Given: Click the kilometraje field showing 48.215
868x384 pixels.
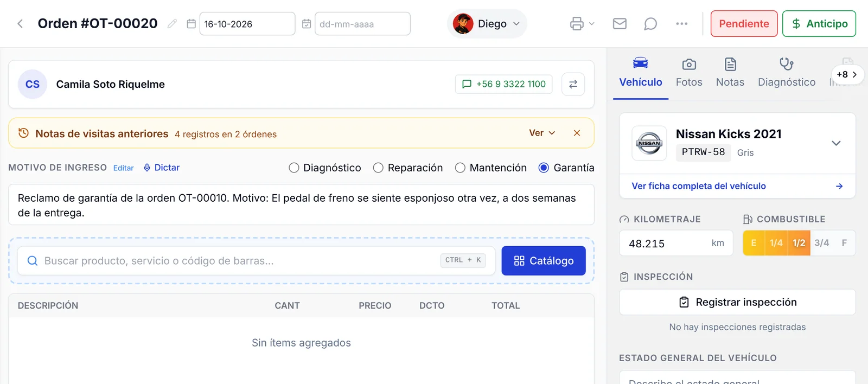Looking at the screenshot, I should point(676,244).
